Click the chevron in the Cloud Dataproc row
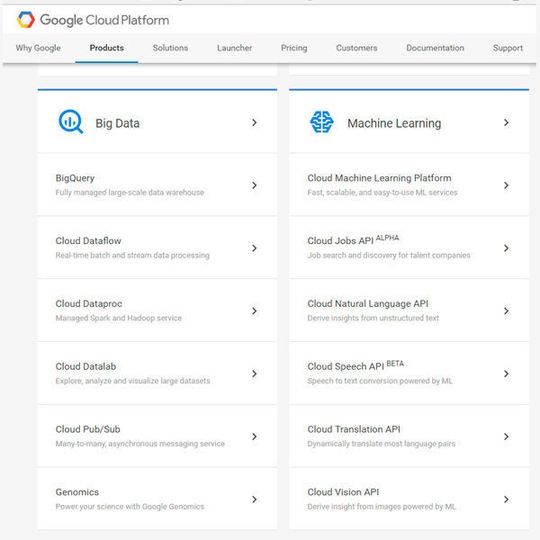This screenshot has height=540, width=540. coord(254,311)
